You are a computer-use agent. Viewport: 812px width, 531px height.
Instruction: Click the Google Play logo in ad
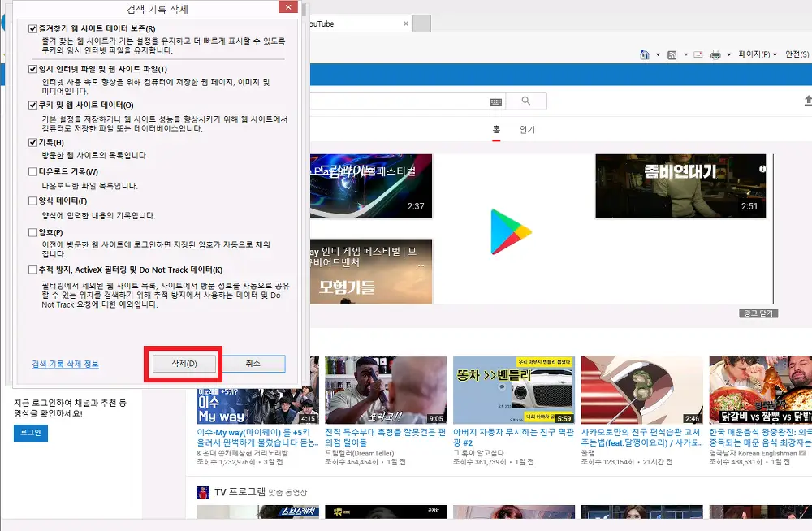(x=511, y=232)
